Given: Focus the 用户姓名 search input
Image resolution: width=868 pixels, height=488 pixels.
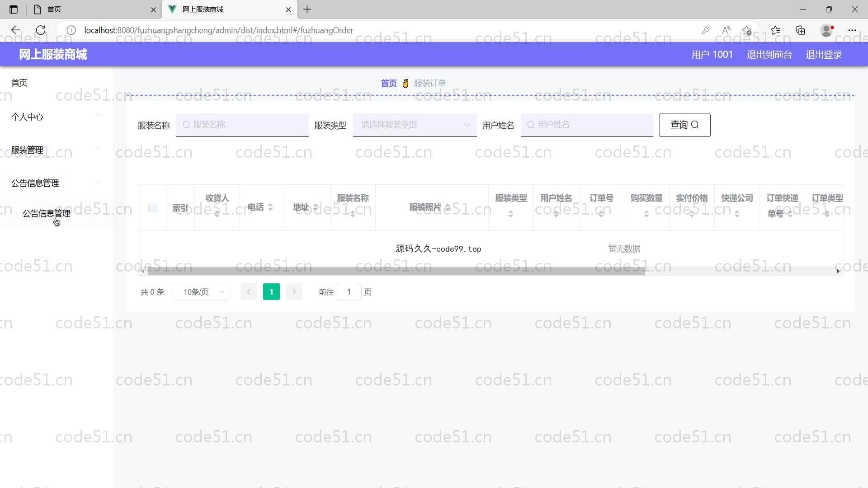Looking at the screenshot, I should coord(587,125).
